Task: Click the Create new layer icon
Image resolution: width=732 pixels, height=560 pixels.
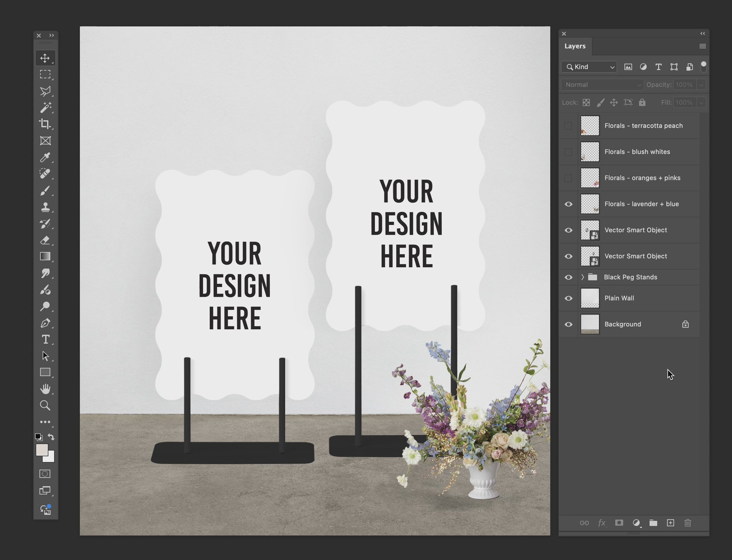Action: click(671, 523)
